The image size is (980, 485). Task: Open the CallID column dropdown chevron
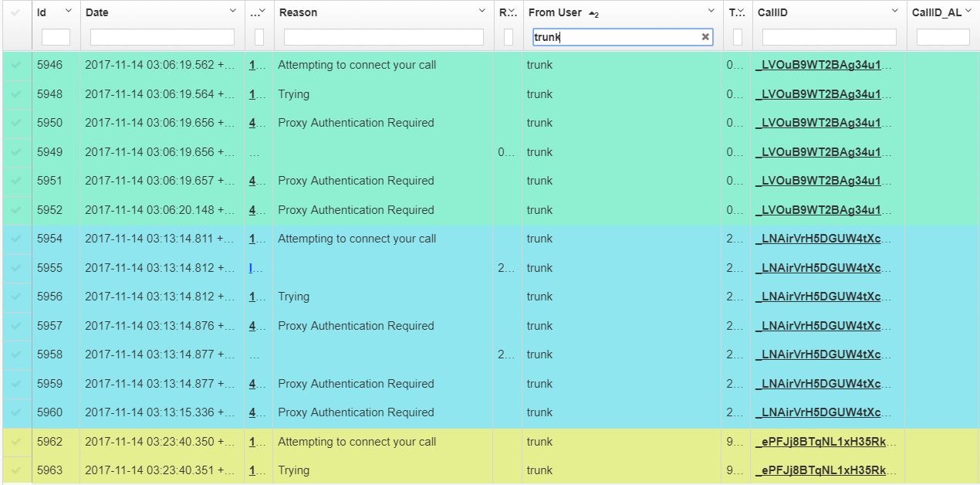click(x=895, y=12)
